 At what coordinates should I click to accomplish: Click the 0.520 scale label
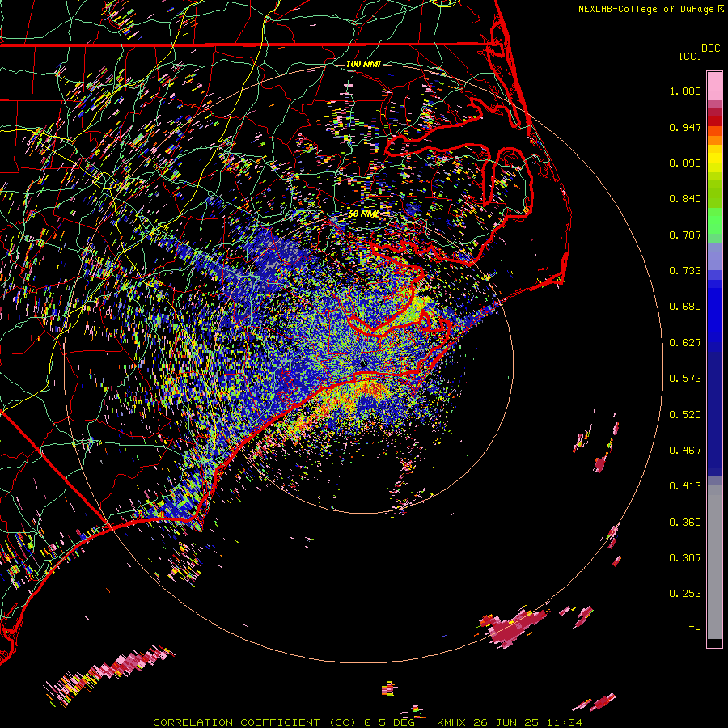tap(685, 415)
